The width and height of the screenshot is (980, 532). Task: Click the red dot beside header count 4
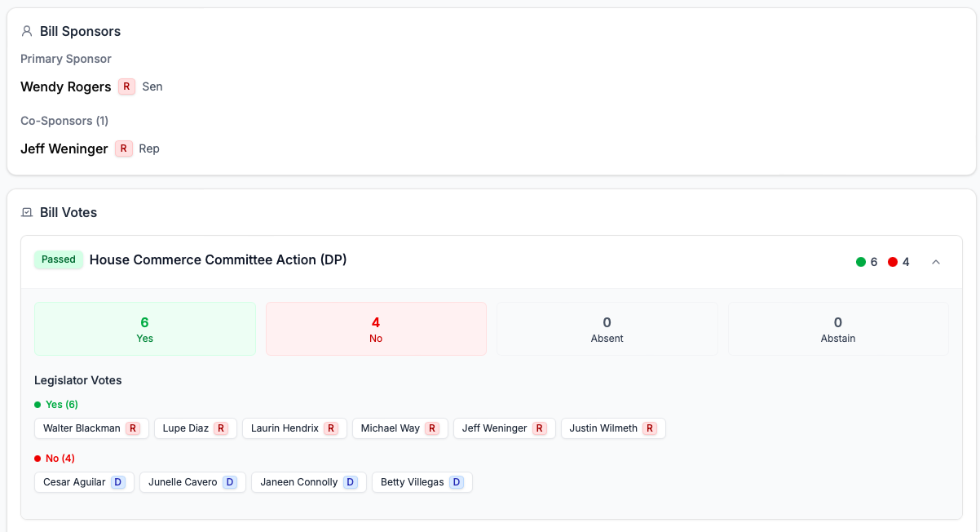click(893, 262)
